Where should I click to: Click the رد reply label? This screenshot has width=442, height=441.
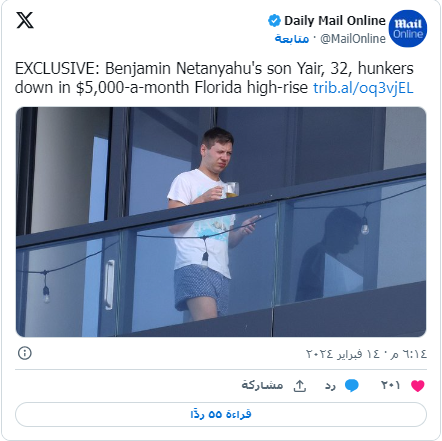[x=330, y=386]
